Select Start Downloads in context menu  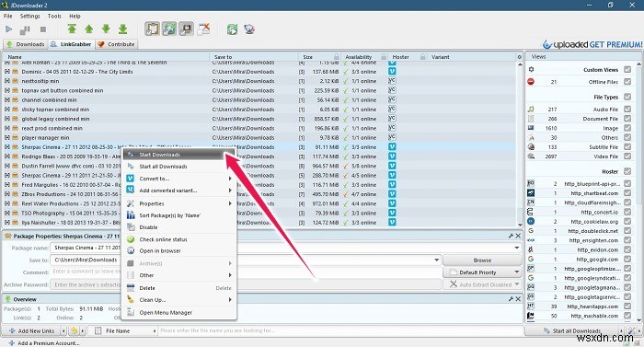click(179, 155)
